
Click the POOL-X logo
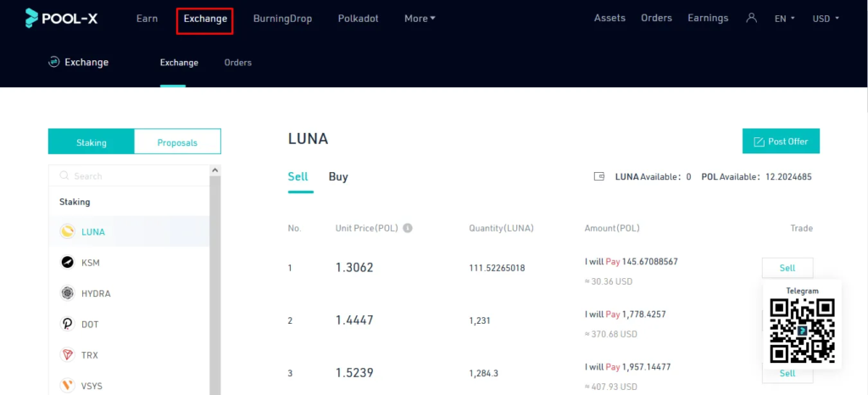61,19
